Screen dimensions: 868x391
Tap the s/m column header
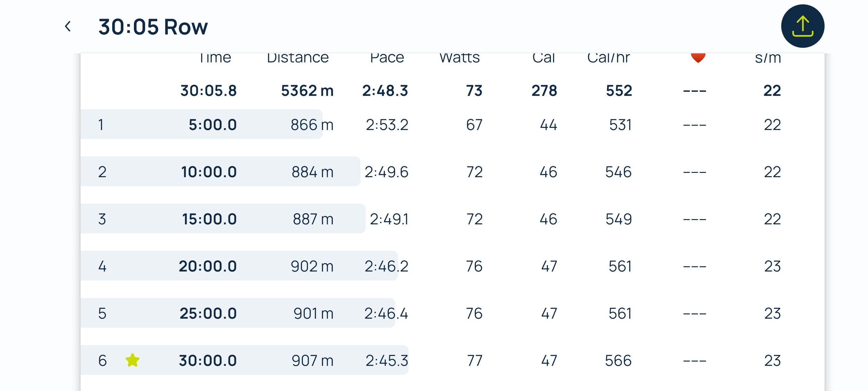click(768, 58)
